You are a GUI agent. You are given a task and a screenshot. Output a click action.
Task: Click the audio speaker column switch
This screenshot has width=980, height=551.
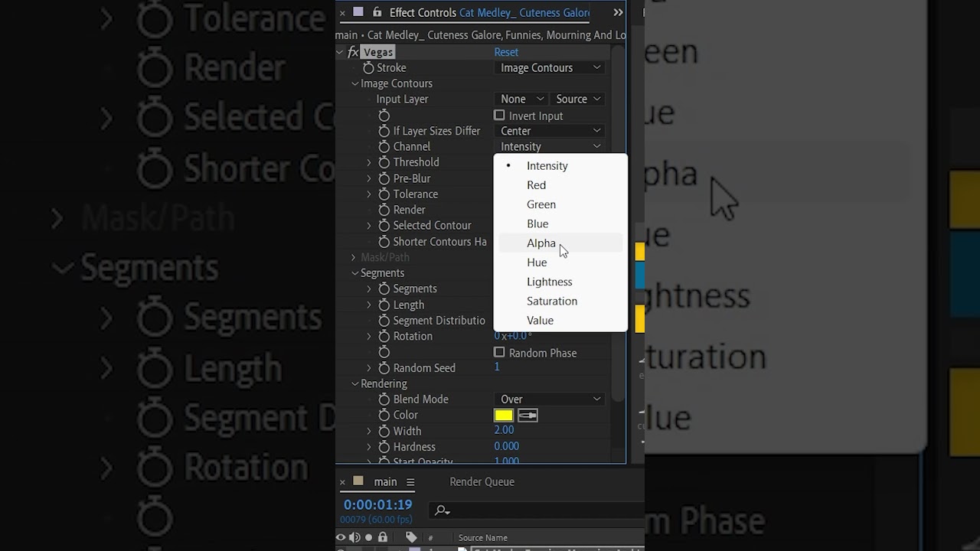click(x=354, y=537)
